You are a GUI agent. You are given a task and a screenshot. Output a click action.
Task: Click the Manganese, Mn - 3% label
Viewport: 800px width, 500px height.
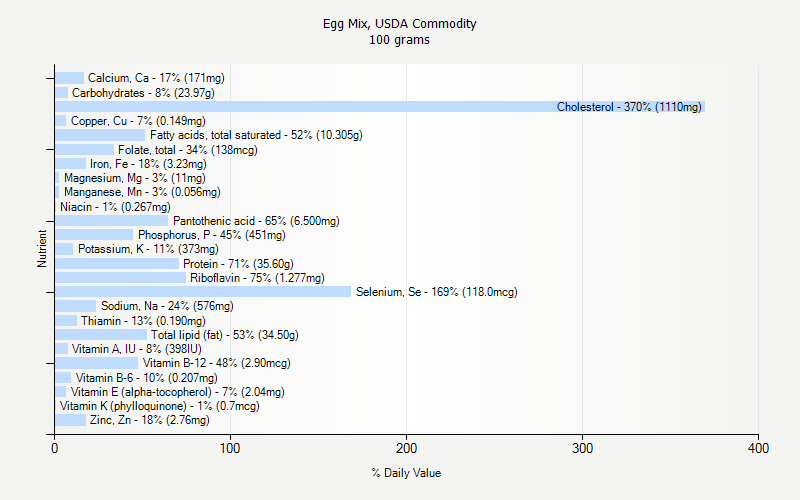pyautogui.click(x=142, y=192)
